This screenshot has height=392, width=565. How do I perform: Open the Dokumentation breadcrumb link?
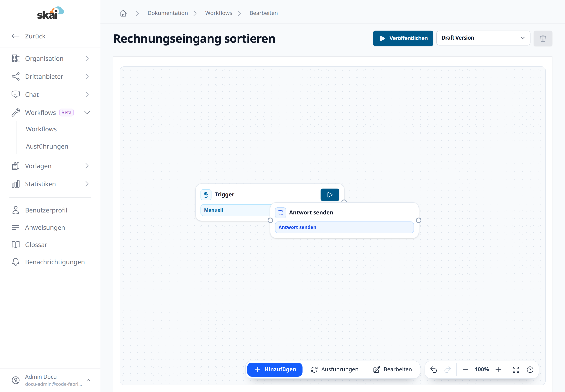click(x=168, y=13)
